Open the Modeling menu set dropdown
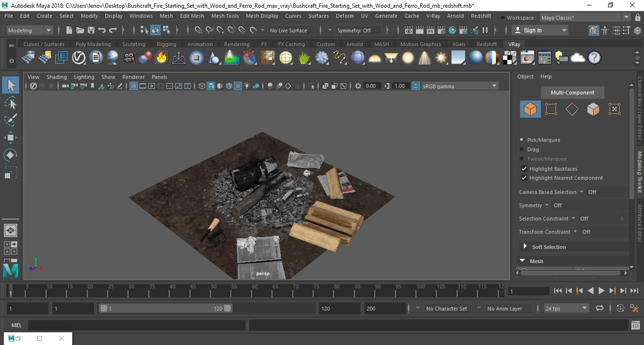 pyautogui.click(x=30, y=30)
